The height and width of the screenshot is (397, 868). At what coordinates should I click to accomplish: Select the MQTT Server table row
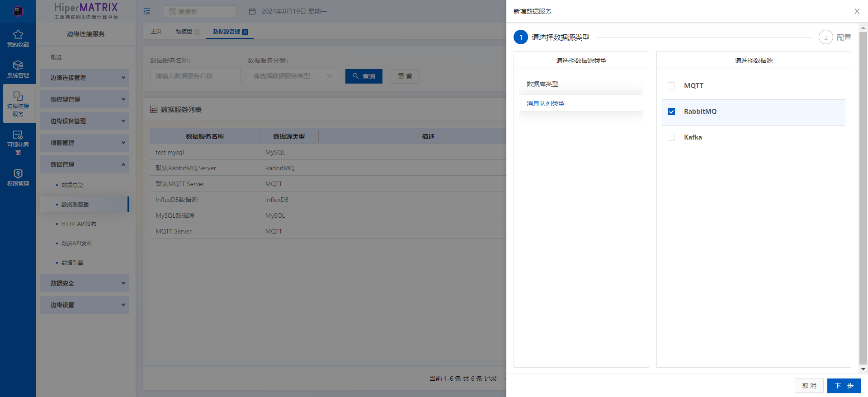(328, 231)
